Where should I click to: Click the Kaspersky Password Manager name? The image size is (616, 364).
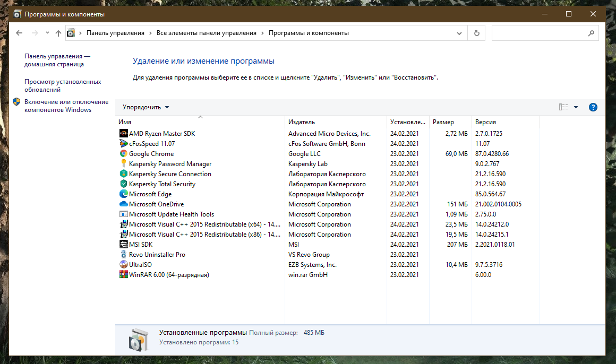[170, 164]
